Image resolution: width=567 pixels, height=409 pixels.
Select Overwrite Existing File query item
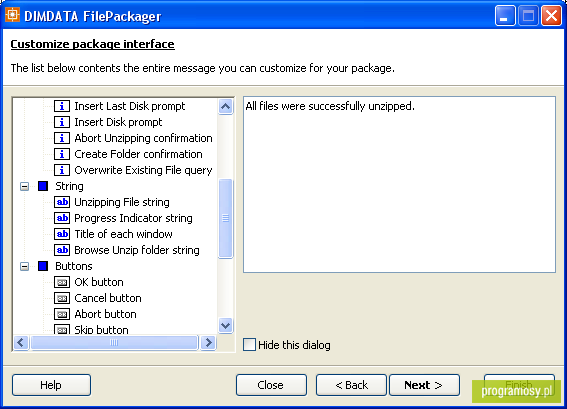pyautogui.click(x=143, y=170)
